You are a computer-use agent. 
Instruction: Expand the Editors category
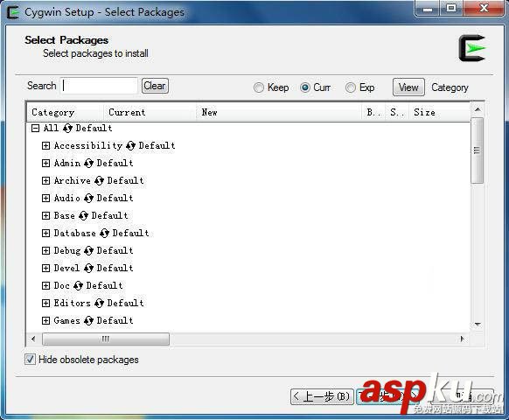click(x=45, y=304)
